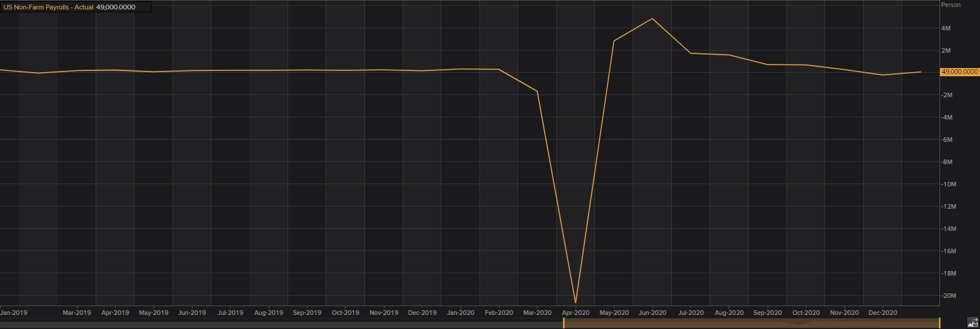
Task: Click the unselected gray part of the navigator
Action: click(281, 324)
